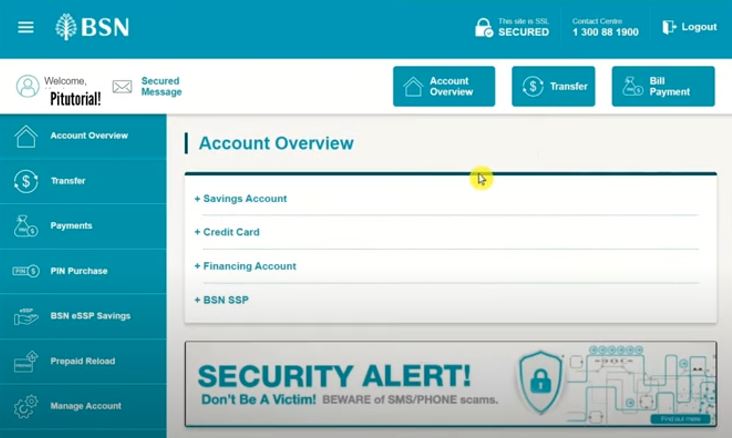Click the top Transfer button
The height and width of the screenshot is (438, 732).
[553, 86]
